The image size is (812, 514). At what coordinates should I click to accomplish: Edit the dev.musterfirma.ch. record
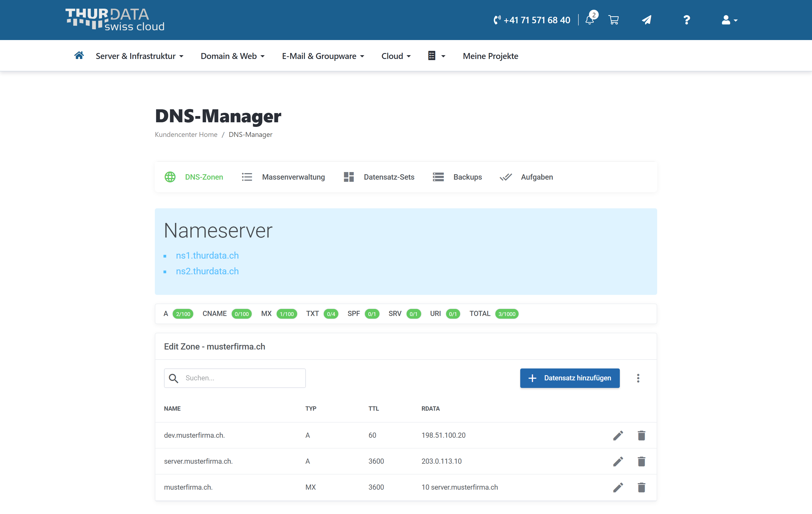[x=618, y=435]
